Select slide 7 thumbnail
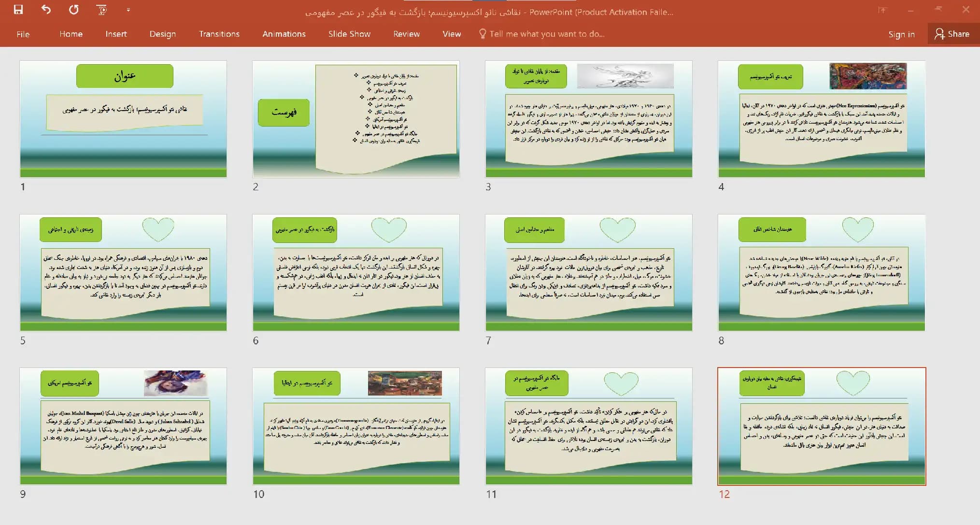The height and width of the screenshot is (525, 980). click(589, 273)
